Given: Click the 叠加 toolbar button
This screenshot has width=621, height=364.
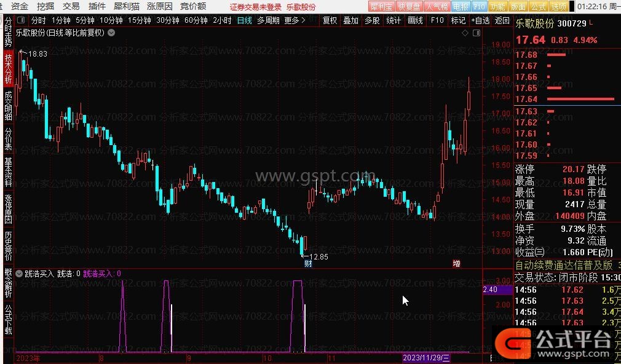Looking at the screenshot, I should click(350, 20).
